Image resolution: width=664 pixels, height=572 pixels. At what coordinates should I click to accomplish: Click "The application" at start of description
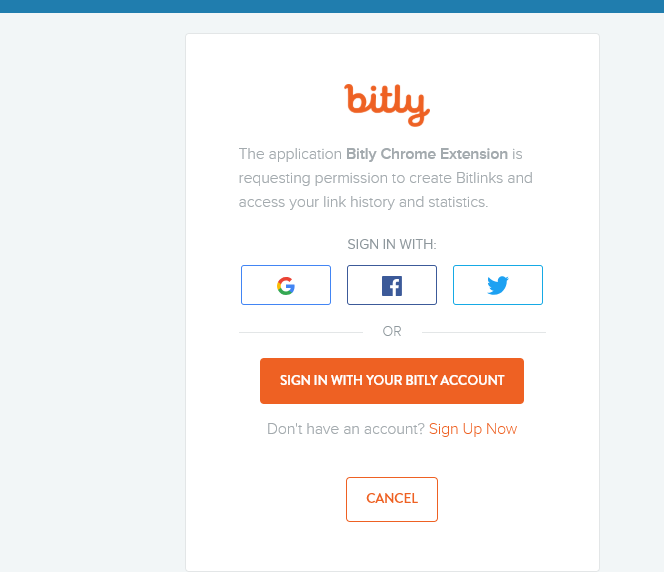290,154
